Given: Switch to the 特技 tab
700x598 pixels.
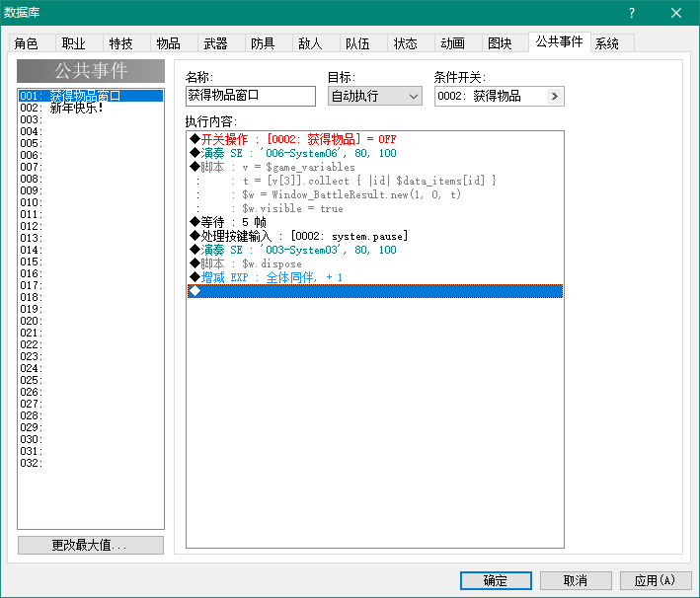Looking at the screenshot, I should click(126, 43).
